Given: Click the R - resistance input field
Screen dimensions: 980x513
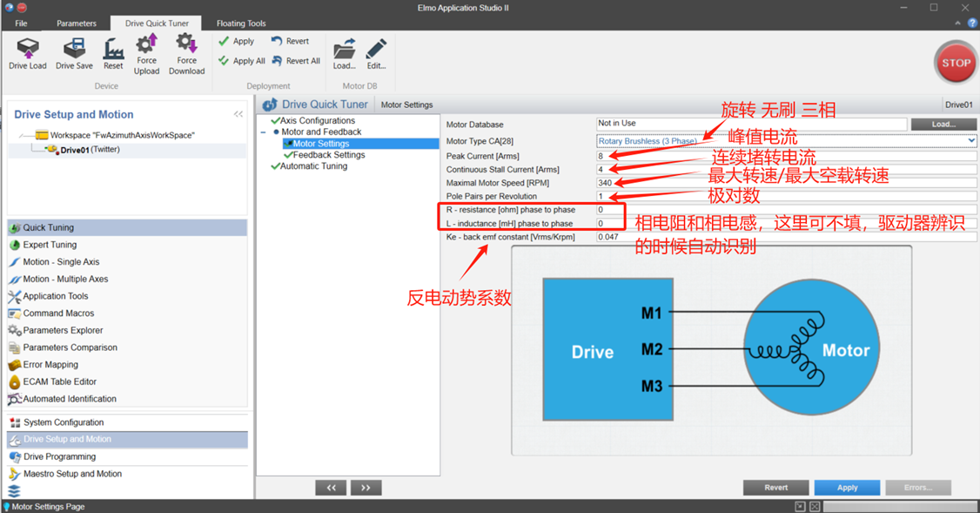Looking at the screenshot, I should (x=786, y=210).
